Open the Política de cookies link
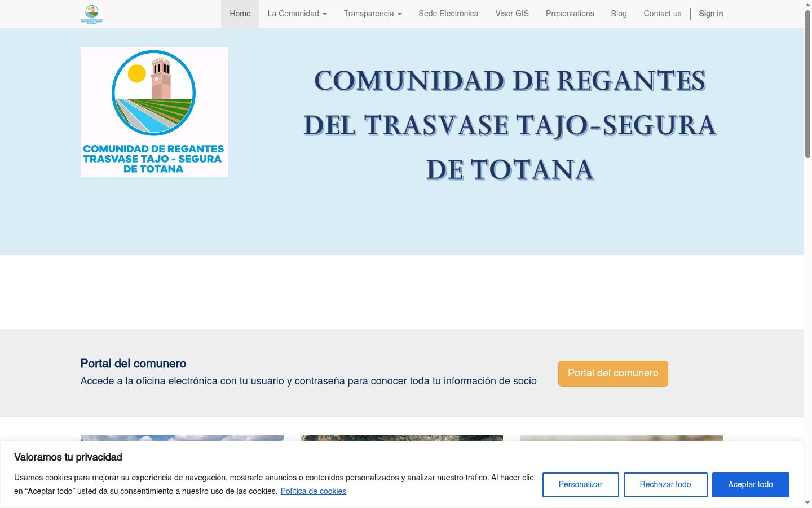Viewport: 812px width, 508px height. pyautogui.click(x=314, y=491)
